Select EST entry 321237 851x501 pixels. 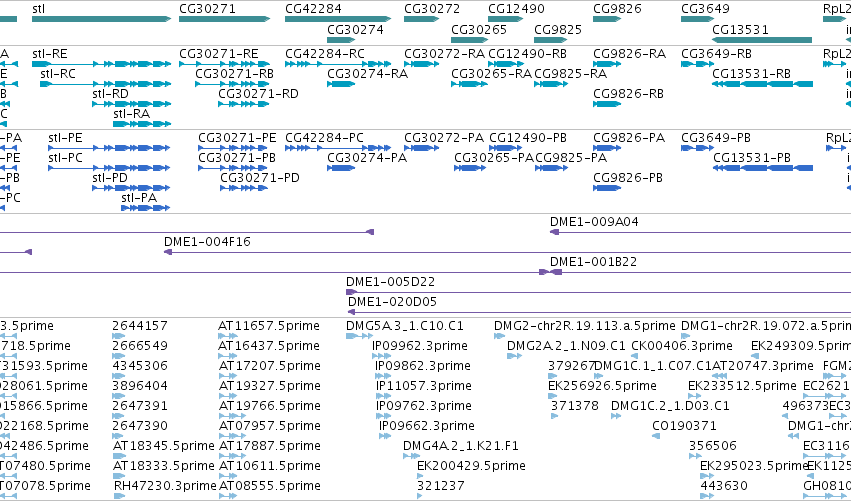pos(441,486)
